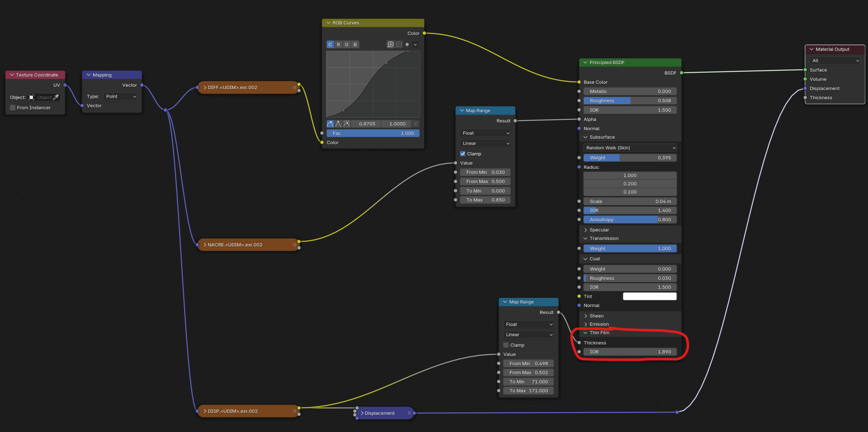
Task: Set auto handle type for curve point
Action: (330, 124)
